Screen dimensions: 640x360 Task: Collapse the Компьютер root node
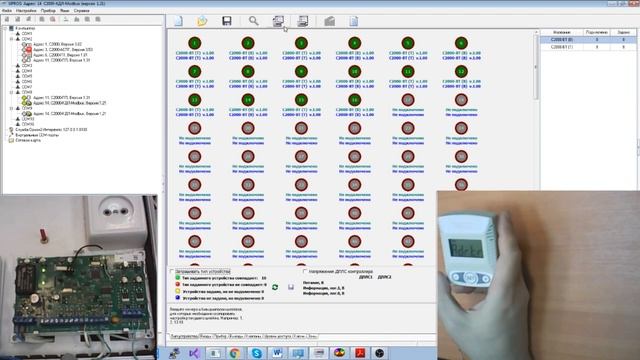click(5, 28)
